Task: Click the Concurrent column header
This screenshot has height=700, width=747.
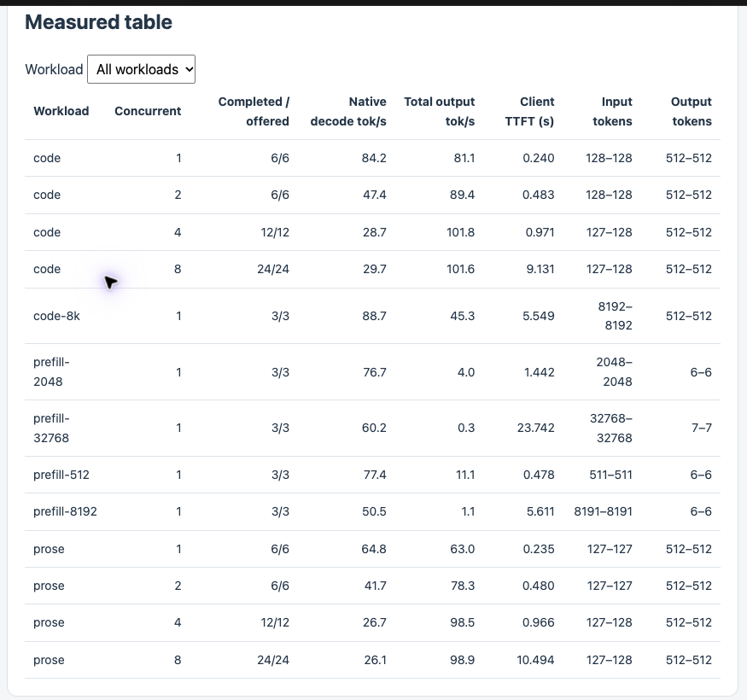Action: [x=148, y=111]
